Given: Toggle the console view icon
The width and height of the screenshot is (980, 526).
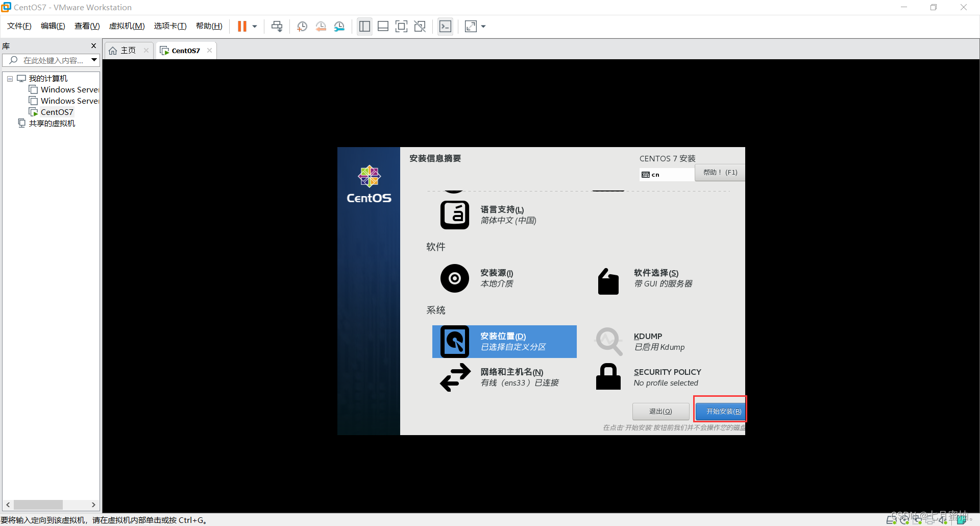Looking at the screenshot, I should (x=446, y=27).
